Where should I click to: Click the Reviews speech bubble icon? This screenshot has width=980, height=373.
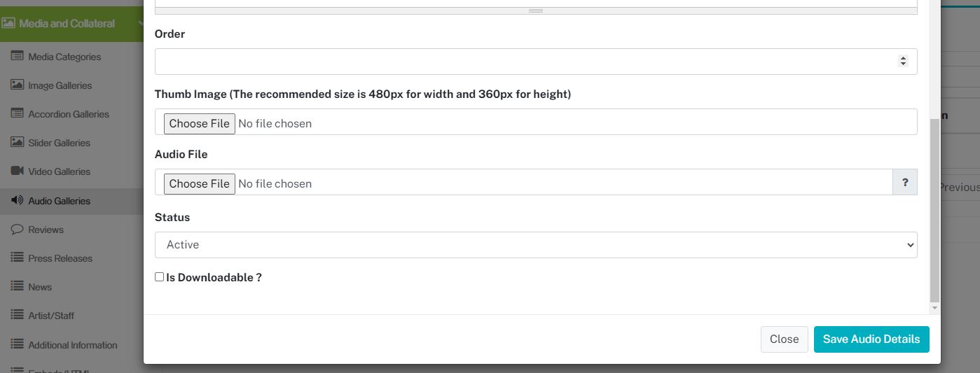[17, 229]
